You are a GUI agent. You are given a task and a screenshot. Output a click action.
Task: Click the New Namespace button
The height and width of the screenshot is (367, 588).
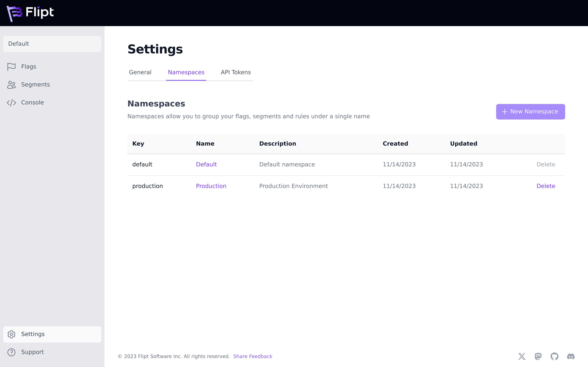[x=530, y=112]
